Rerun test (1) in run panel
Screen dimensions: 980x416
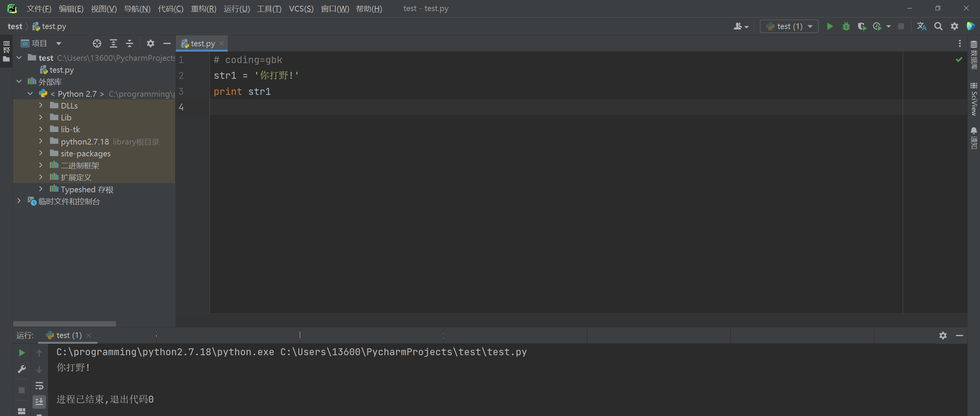(x=22, y=353)
